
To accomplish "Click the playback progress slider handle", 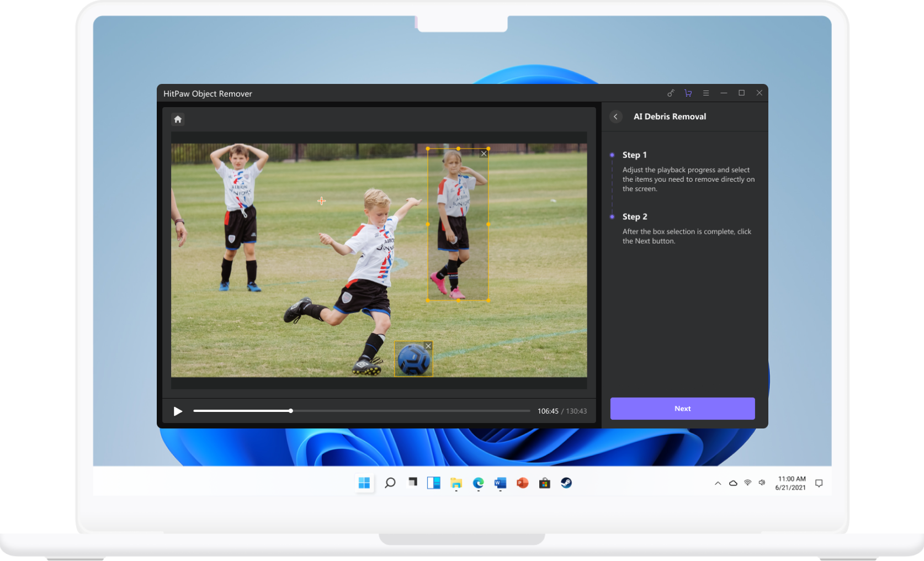I will 290,411.
